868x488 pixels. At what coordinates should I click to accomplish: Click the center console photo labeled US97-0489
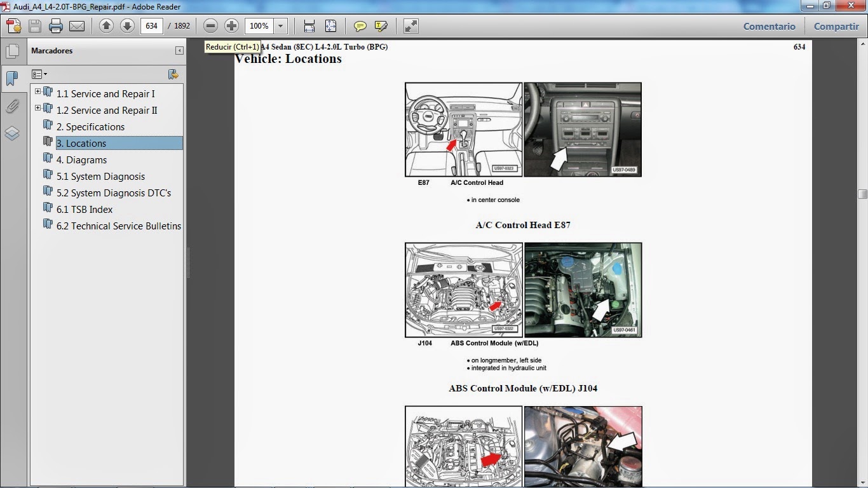click(x=583, y=130)
